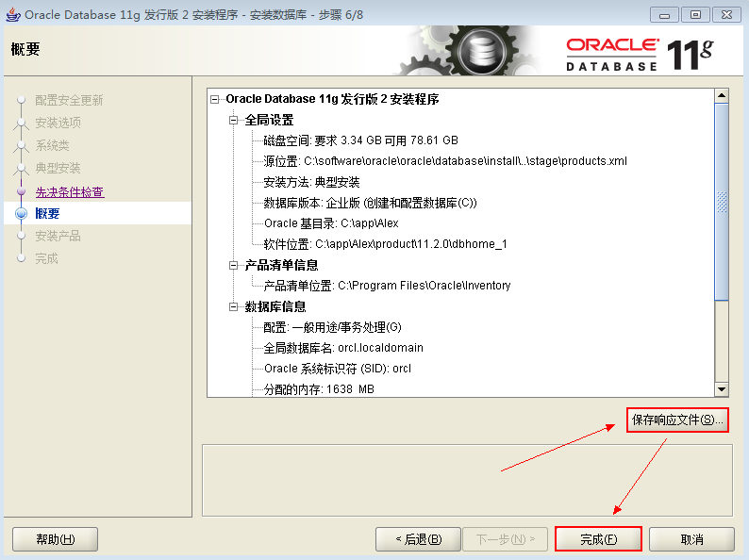749x560 pixels.
Task: Go back with the 后退(B) button
Action: click(419, 539)
